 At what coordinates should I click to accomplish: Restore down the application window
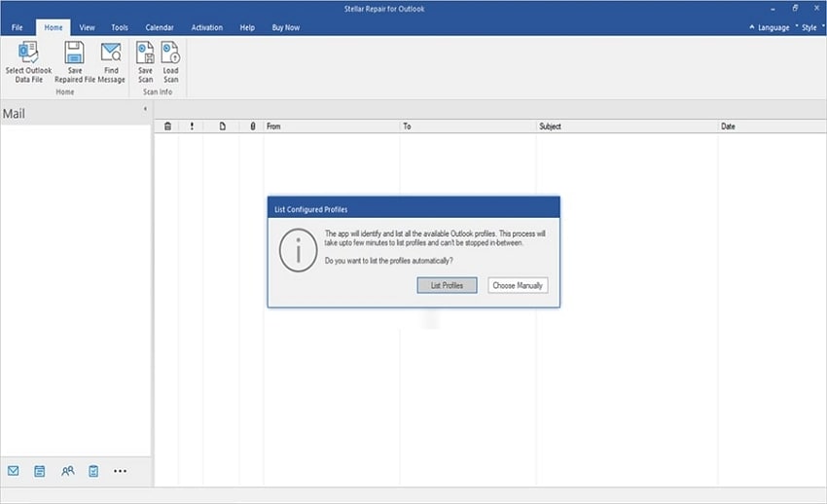click(x=795, y=9)
